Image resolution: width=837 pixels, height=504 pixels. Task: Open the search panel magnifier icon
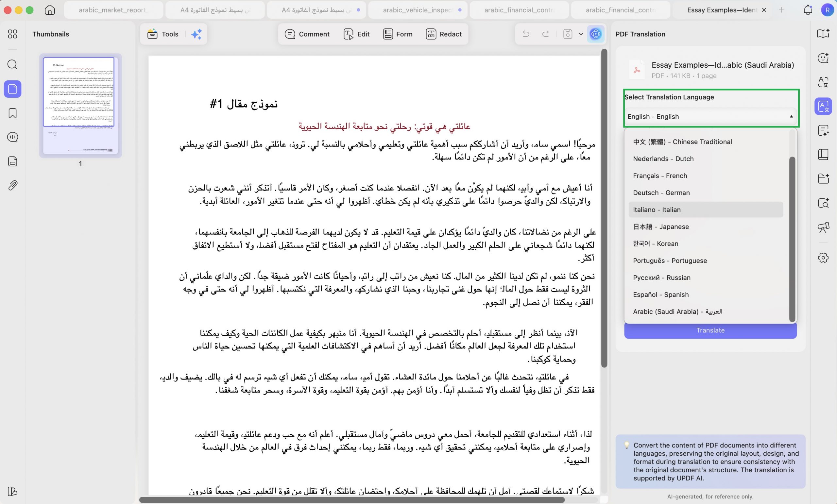pyautogui.click(x=12, y=64)
